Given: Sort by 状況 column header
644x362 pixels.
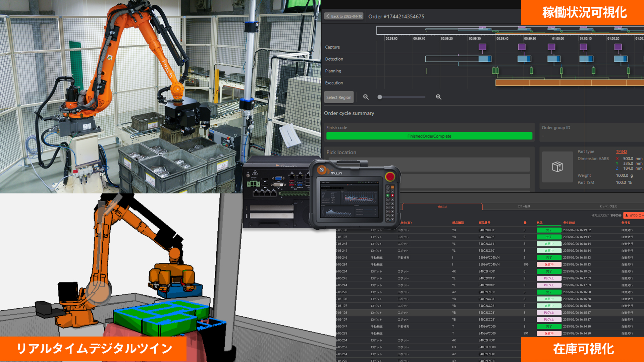Looking at the screenshot, I should point(539,223).
